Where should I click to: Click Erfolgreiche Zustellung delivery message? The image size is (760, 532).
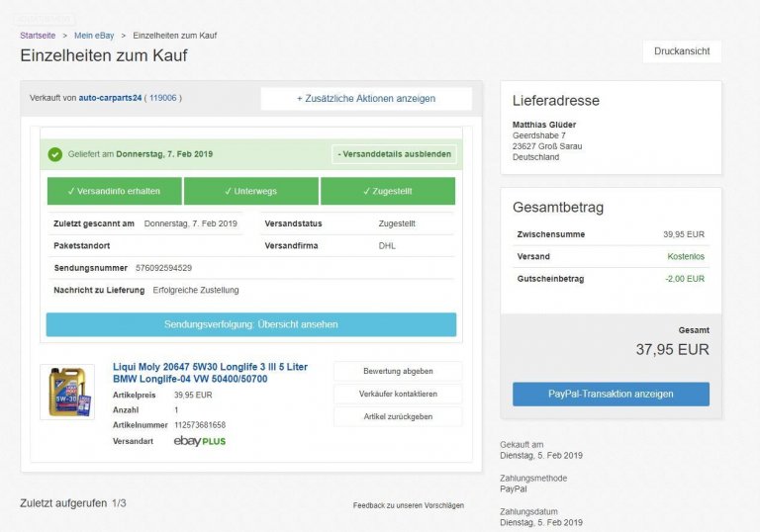click(x=196, y=290)
